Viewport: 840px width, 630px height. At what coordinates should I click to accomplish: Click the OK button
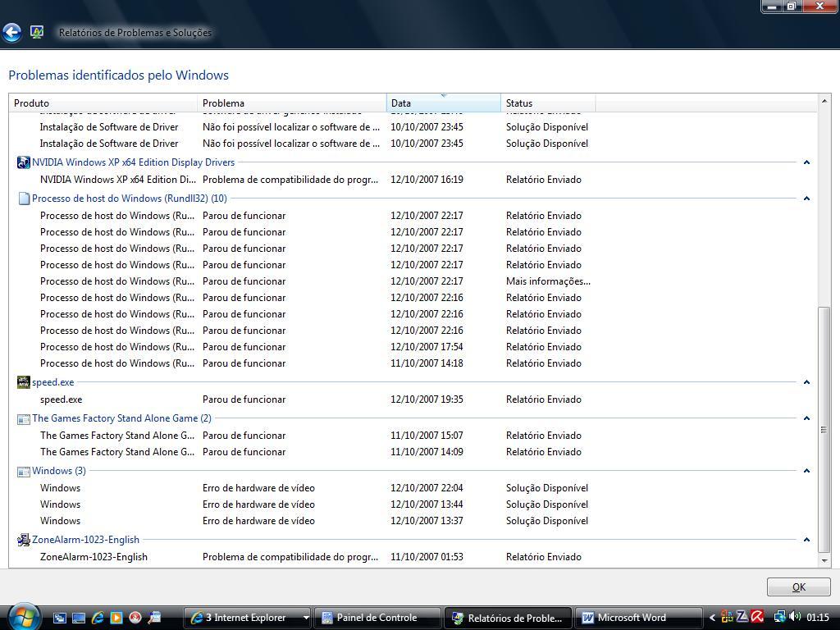798,587
